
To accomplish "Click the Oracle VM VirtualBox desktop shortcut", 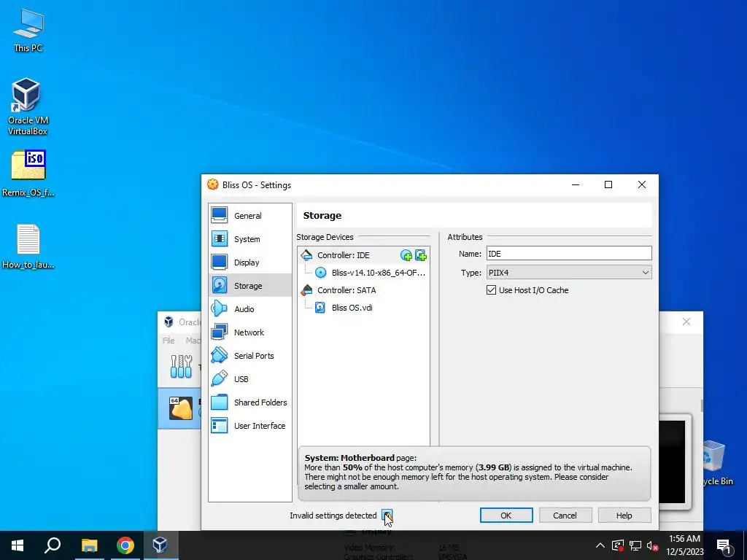I will coord(27,106).
